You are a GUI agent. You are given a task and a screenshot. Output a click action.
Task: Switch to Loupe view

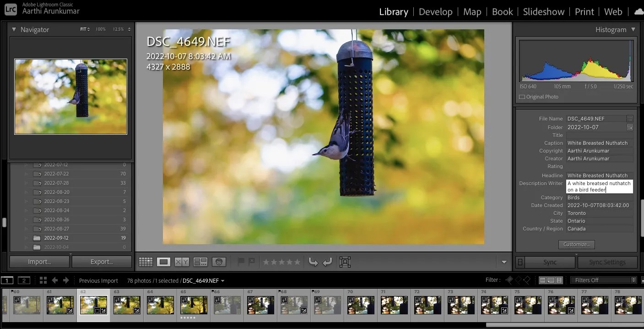pos(163,262)
